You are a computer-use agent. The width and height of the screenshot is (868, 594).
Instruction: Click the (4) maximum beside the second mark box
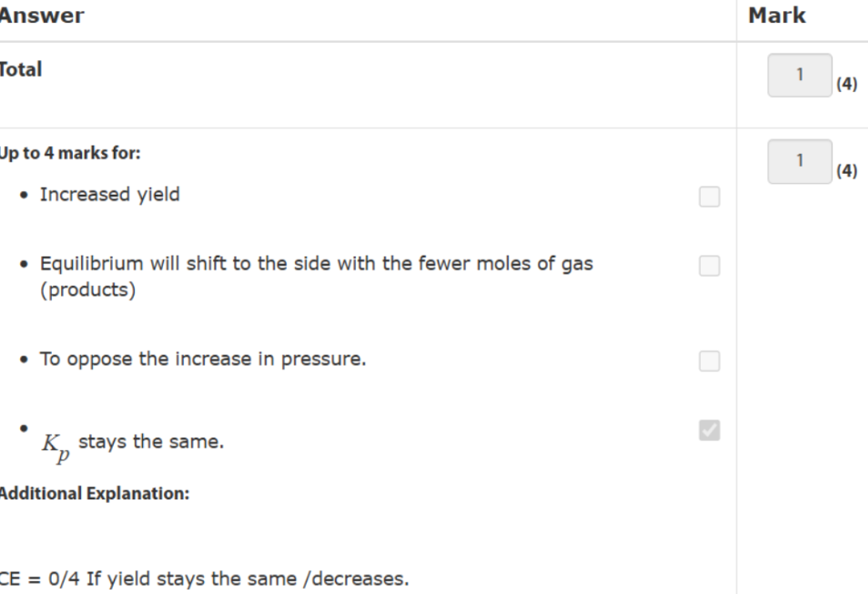pyautogui.click(x=845, y=173)
